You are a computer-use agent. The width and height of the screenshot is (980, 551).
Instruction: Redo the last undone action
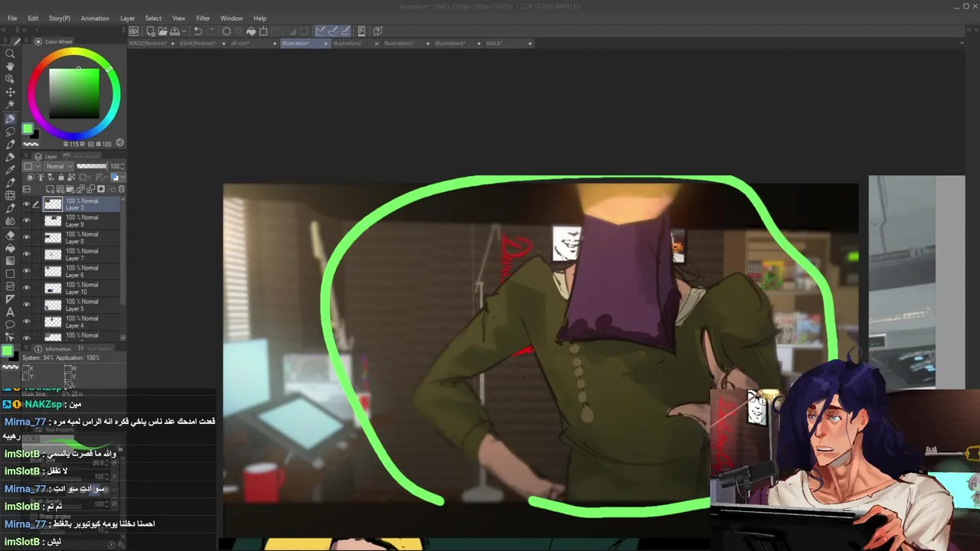pyautogui.click(x=210, y=31)
